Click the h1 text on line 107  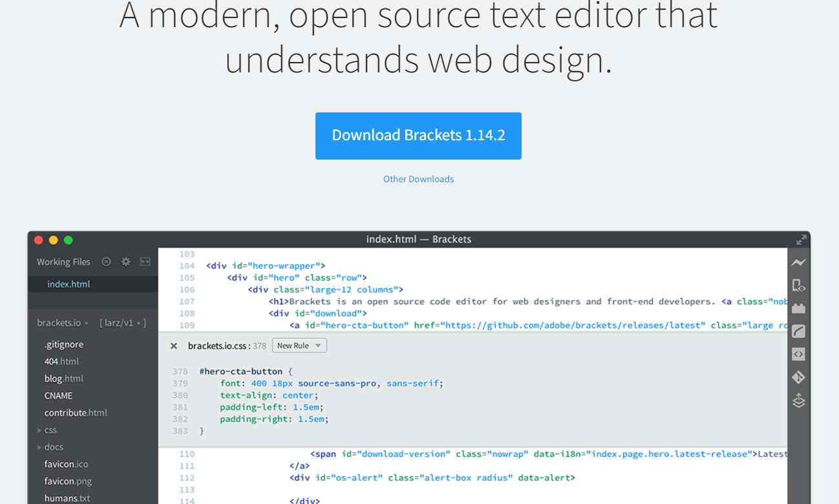[x=502, y=301]
